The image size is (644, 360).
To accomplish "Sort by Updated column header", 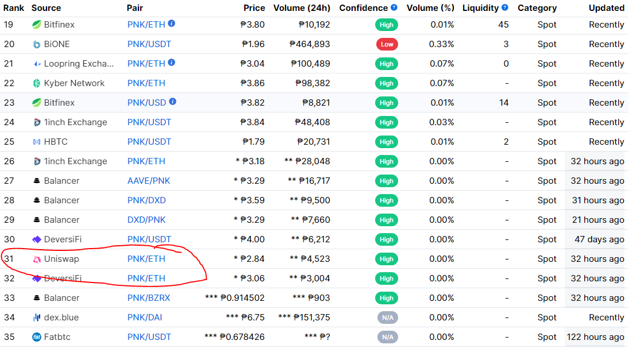I will click(606, 8).
